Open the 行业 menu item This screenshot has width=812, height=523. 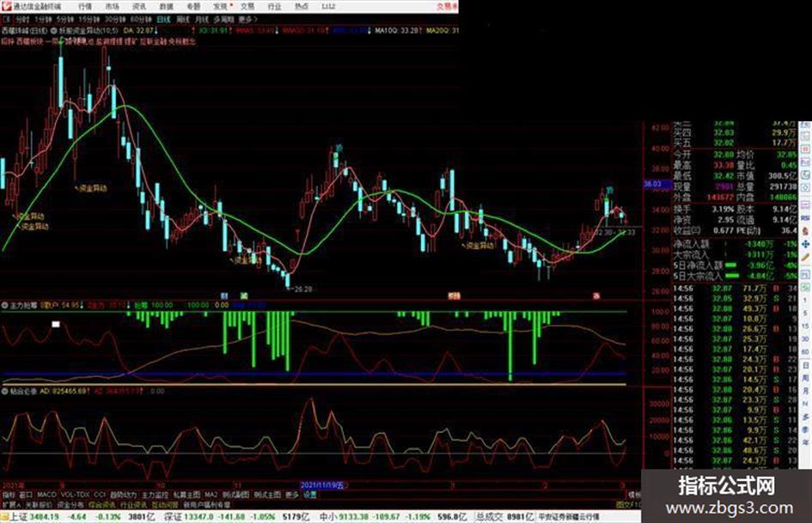(274, 7)
